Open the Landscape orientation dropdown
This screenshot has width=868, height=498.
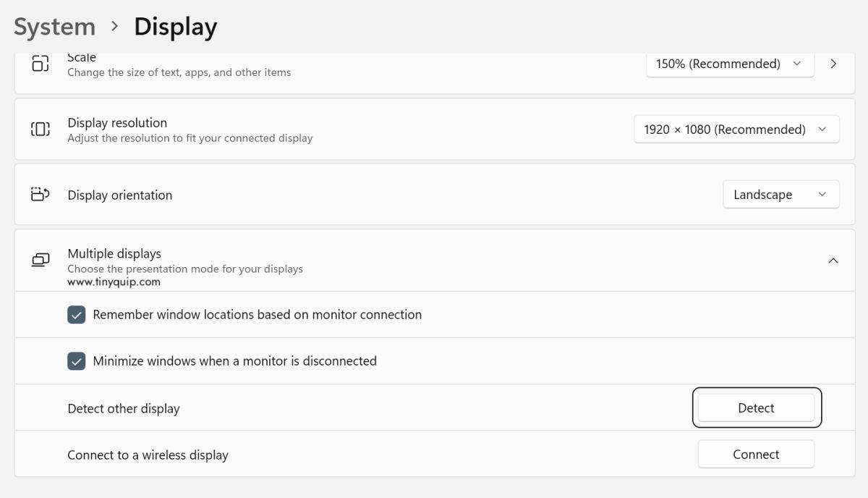click(780, 195)
